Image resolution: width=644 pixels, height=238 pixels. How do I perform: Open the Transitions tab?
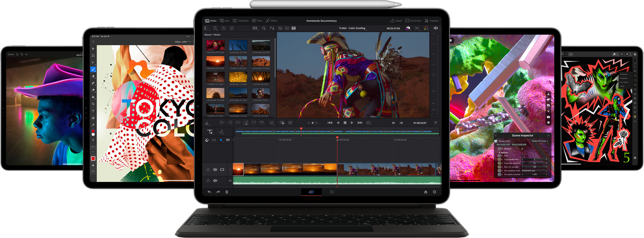(x=241, y=21)
